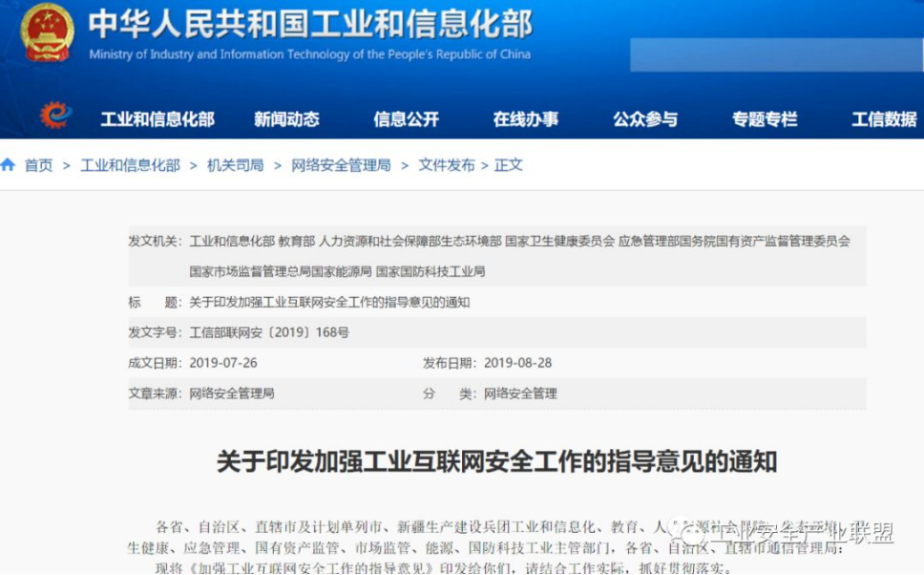Image resolution: width=924 pixels, height=575 pixels.
Task: Go to 网络安全管理局 breadcrumb link
Action: 341,165
